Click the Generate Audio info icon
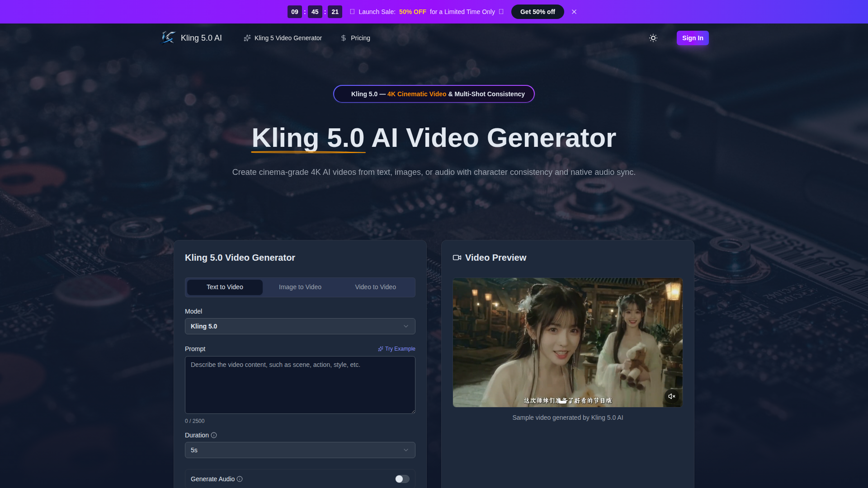The image size is (868, 488). [240, 479]
